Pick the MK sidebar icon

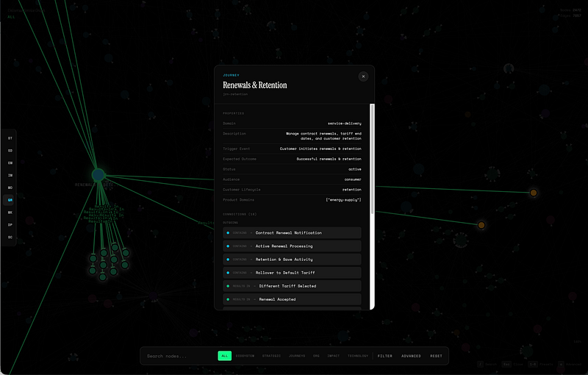tap(10, 213)
